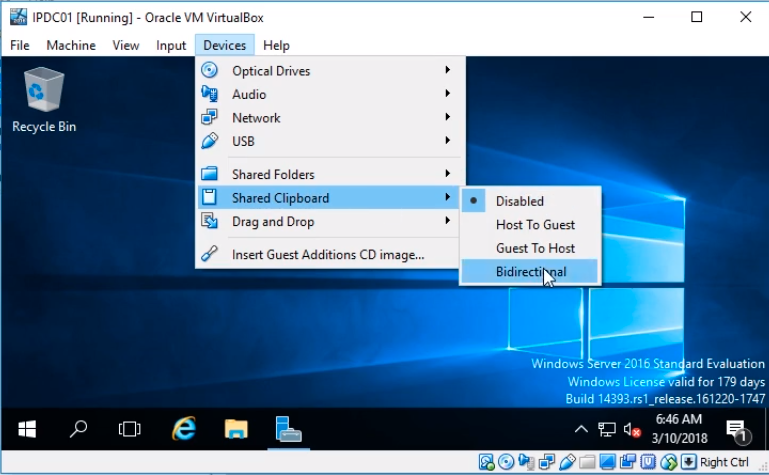Click the Shared Clipboard clipboard icon

pyautogui.click(x=209, y=197)
